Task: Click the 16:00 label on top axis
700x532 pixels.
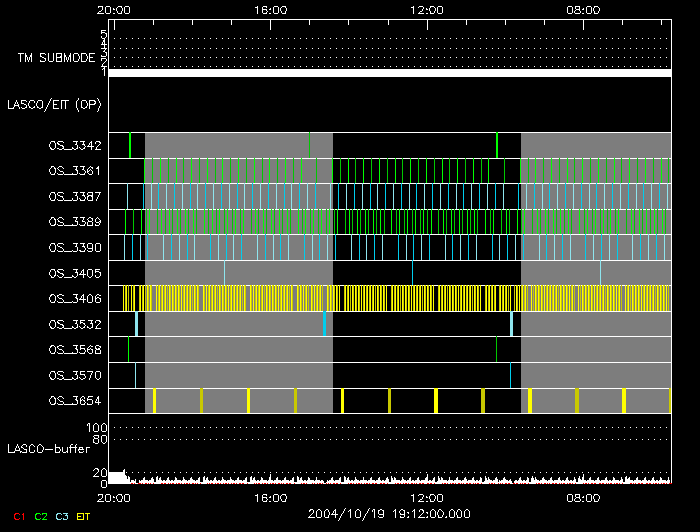Action: 271,9
